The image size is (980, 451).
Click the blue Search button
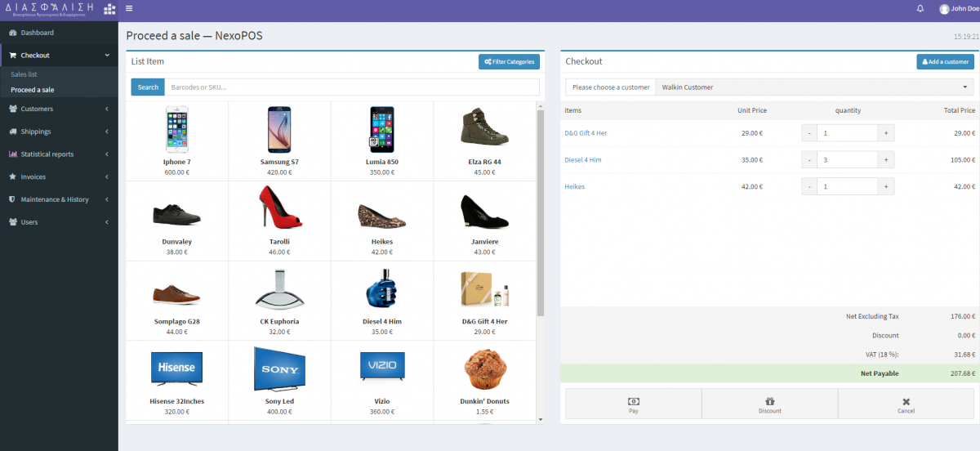tap(148, 87)
